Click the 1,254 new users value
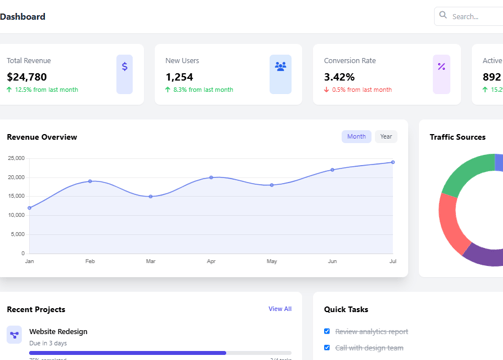 179,77
